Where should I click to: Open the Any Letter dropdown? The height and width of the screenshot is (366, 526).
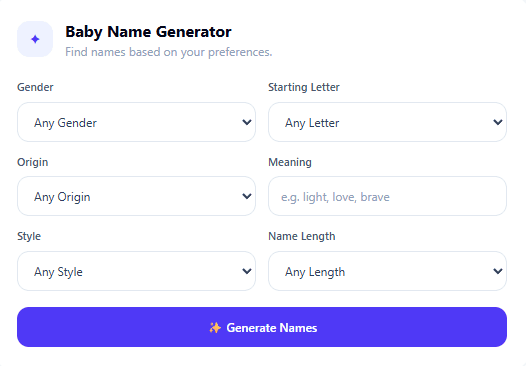point(387,122)
